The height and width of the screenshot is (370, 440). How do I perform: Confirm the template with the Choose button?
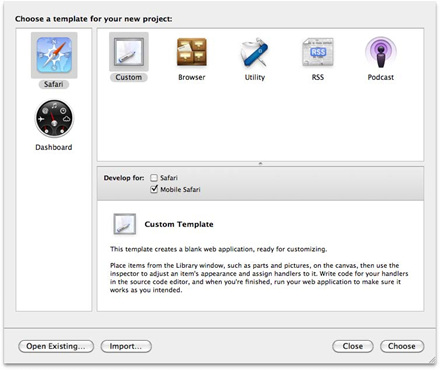tap(402, 346)
